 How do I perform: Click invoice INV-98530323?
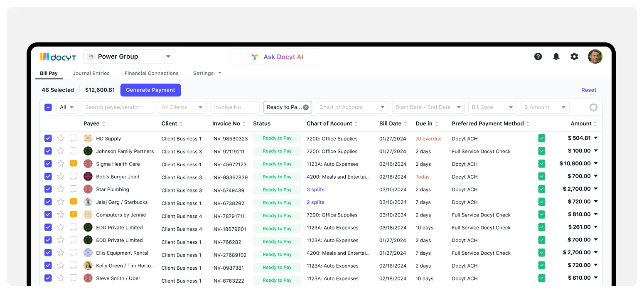coord(230,139)
